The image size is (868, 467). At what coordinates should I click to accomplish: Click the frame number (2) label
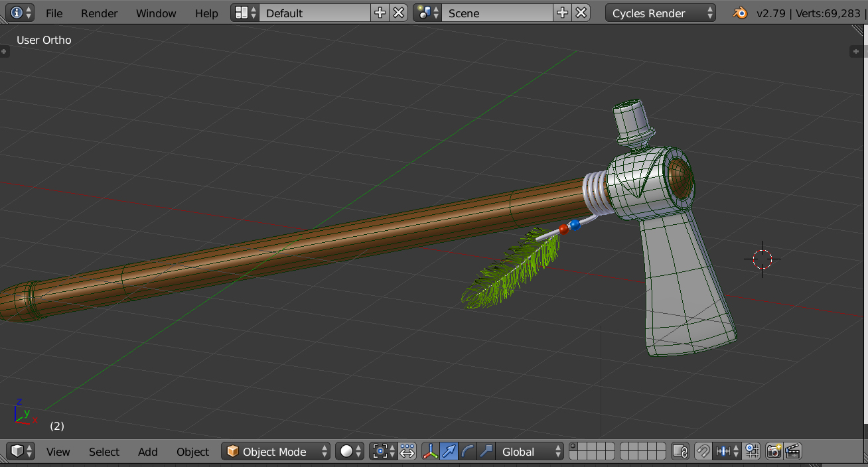(57, 426)
